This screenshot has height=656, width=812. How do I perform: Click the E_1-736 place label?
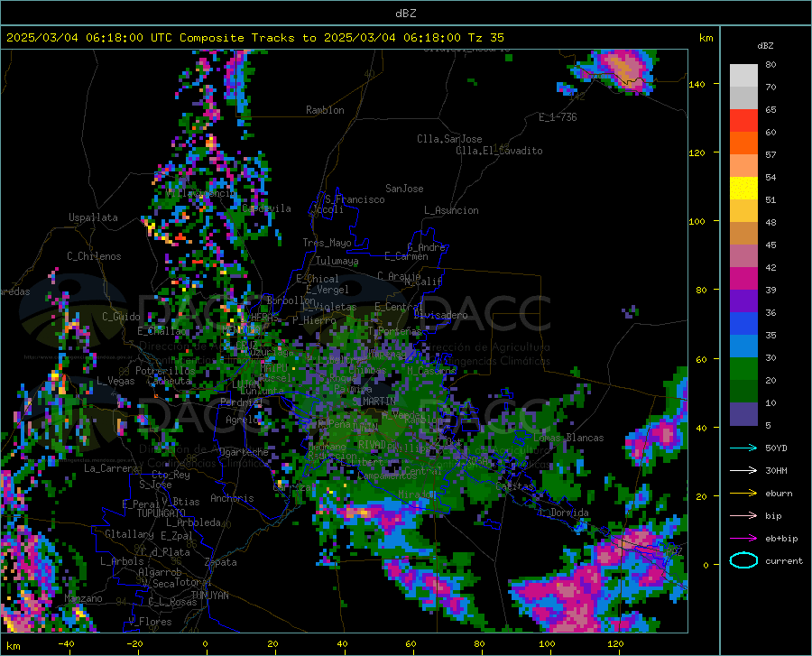click(558, 117)
